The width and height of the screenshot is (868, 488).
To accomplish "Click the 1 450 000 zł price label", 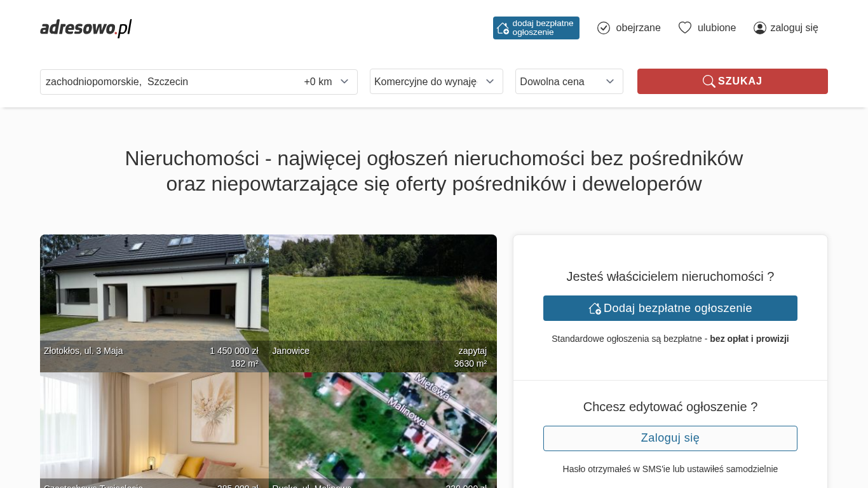I will (234, 351).
